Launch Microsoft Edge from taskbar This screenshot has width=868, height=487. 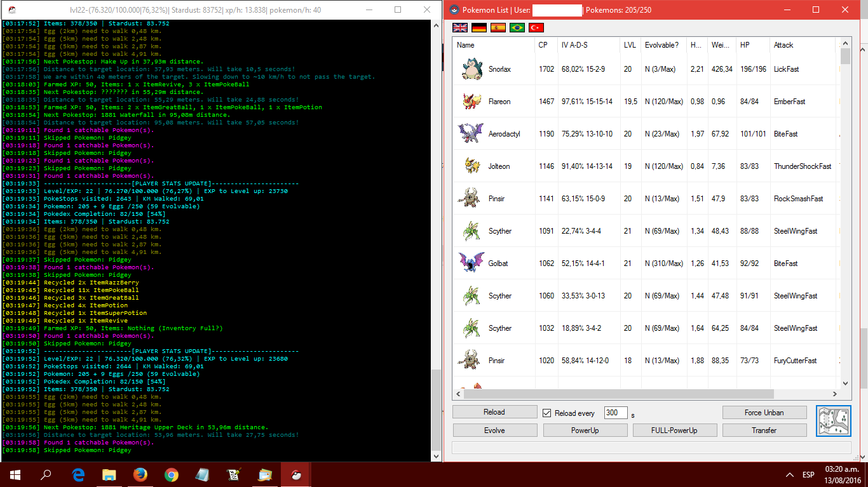point(79,474)
